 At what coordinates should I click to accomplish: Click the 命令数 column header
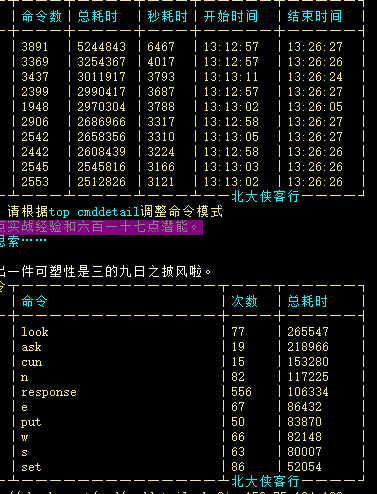coord(42,16)
